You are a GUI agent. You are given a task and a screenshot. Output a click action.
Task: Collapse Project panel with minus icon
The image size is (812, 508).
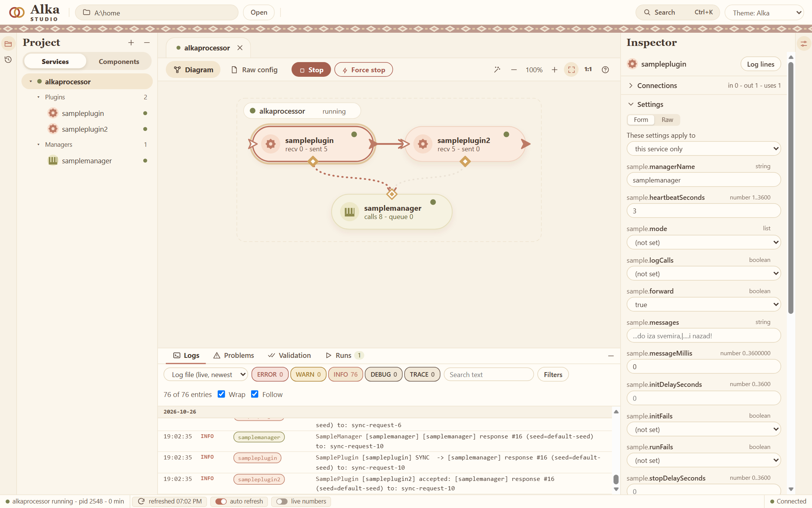tap(147, 43)
